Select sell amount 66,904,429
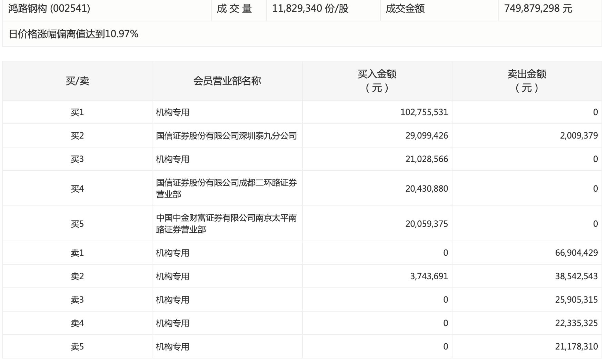 (576, 253)
